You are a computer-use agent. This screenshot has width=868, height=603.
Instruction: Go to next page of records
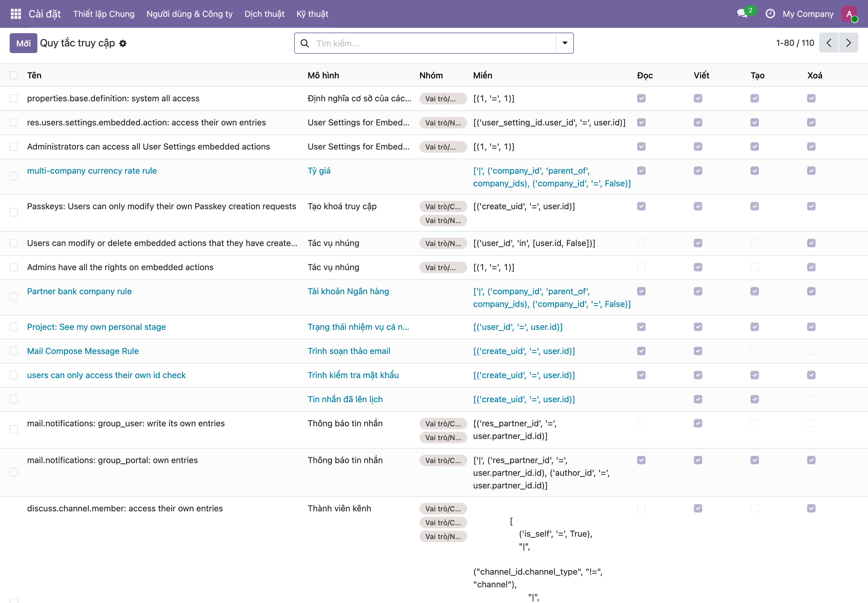[x=849, y=43]
